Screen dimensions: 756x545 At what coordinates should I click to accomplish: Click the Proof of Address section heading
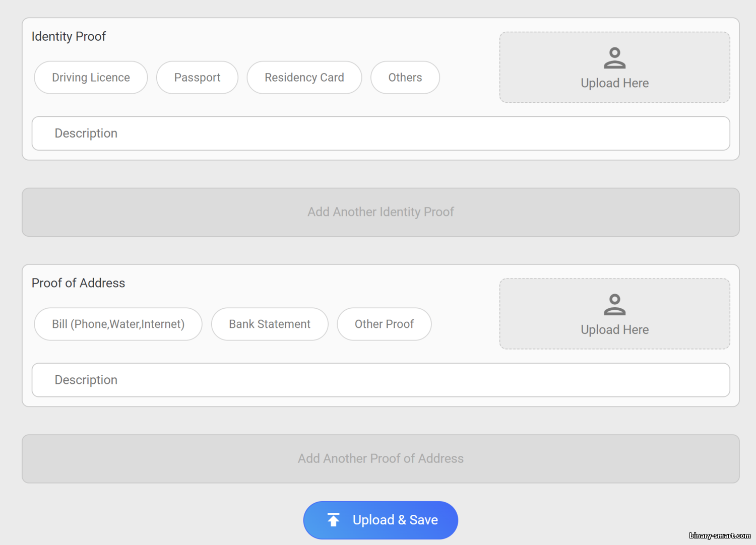pos(78,283)
